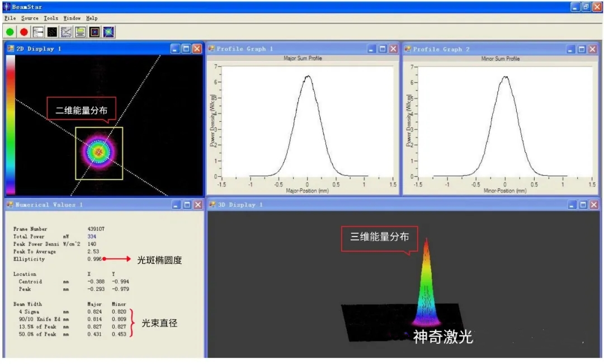This screenshot has width=604, height=364.
Task: Click the black dotted display toolbar icon
Action: (x=53, y=32)
